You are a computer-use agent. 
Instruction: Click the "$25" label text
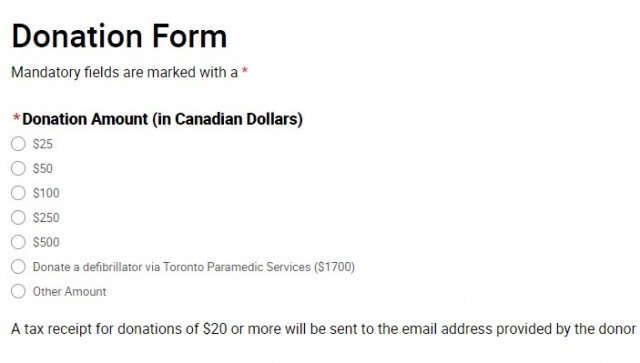click(x=43, y=144)
